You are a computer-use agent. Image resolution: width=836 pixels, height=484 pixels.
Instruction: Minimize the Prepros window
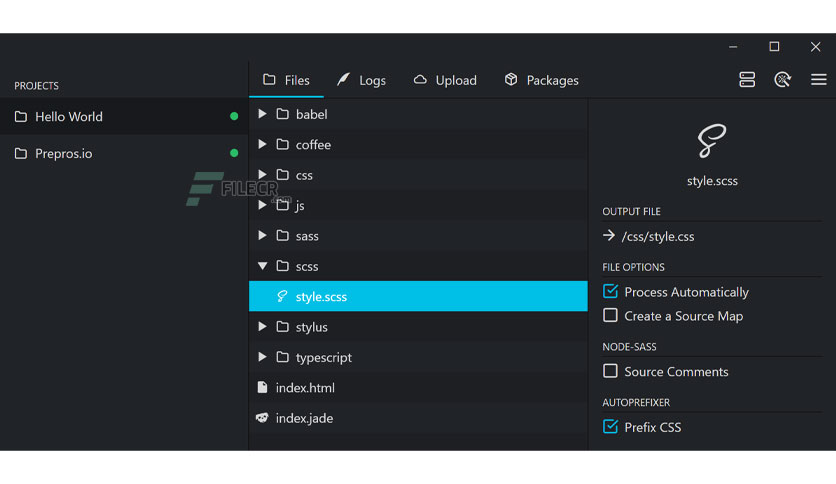pyautogui.click(x=733, y=47)
